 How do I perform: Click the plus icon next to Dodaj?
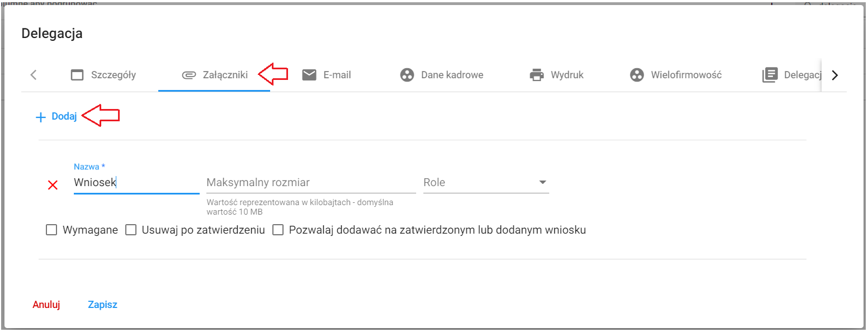coord(40,117)
